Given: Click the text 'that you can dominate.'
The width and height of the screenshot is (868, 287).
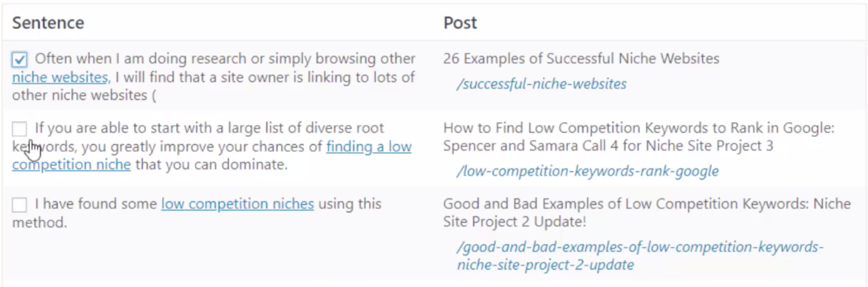Looking at the screenshot, I should 211,164.
